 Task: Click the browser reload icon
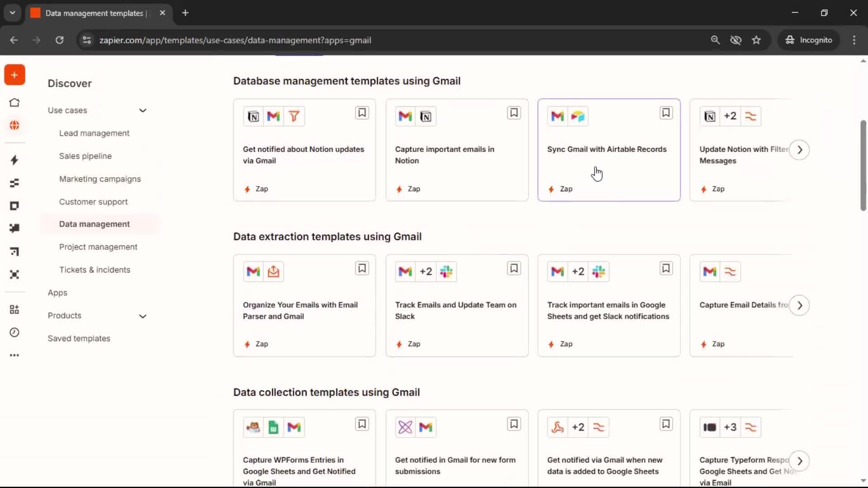59,40
